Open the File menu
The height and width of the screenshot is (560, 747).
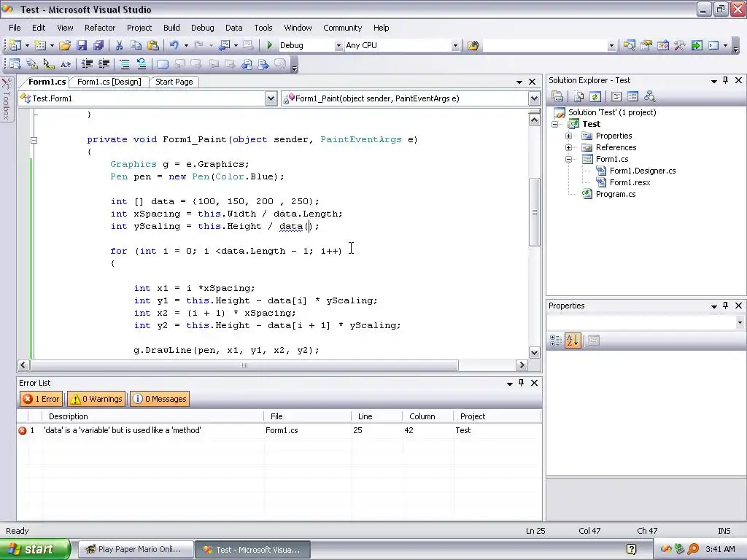pyautogui.click(x=15, y=28)
